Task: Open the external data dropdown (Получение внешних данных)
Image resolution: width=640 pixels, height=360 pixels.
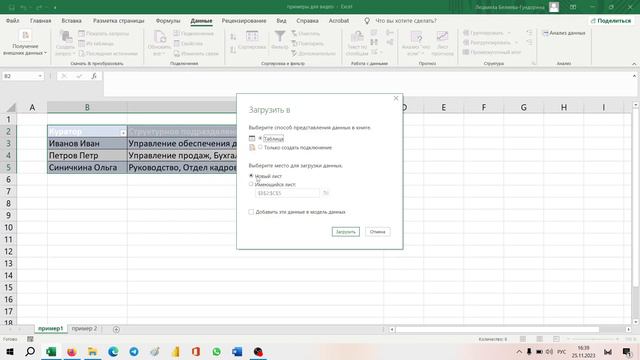Action: click(x=25, y=43)
